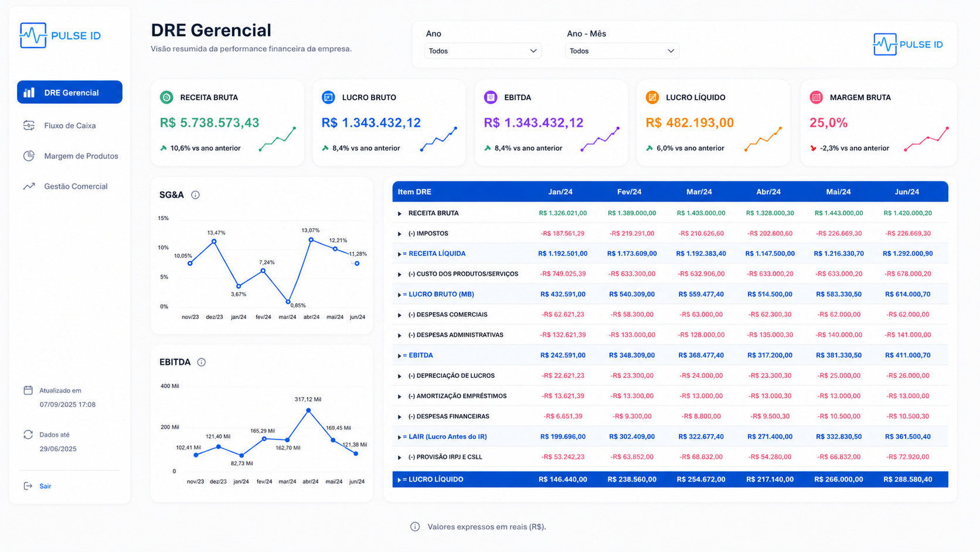Expand the LAIR (Lucro Antes do IR) row
This screenshot has width=980, height=552.
click(x=400, y=437)
